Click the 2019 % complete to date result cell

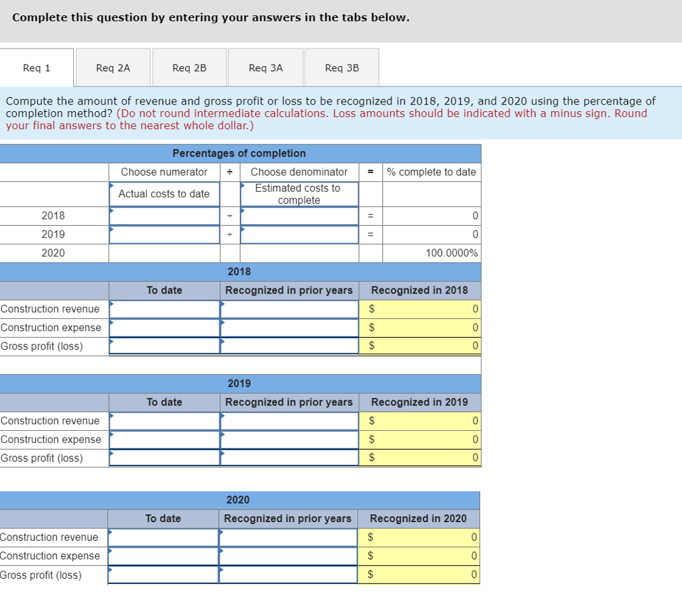point(432,234)
